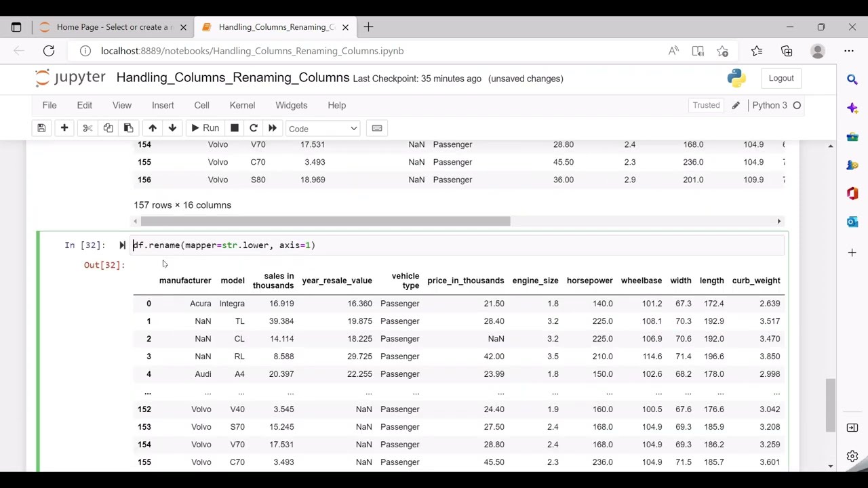The image size is (868, 488).
Task: Copy selected cells icon
Action: pyautogui.click(x=108, y=128)
